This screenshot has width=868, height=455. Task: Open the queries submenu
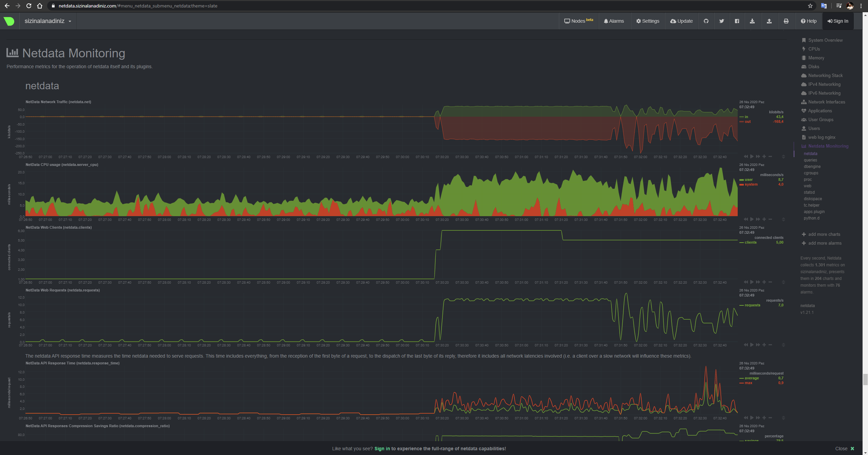click(810, 160)
